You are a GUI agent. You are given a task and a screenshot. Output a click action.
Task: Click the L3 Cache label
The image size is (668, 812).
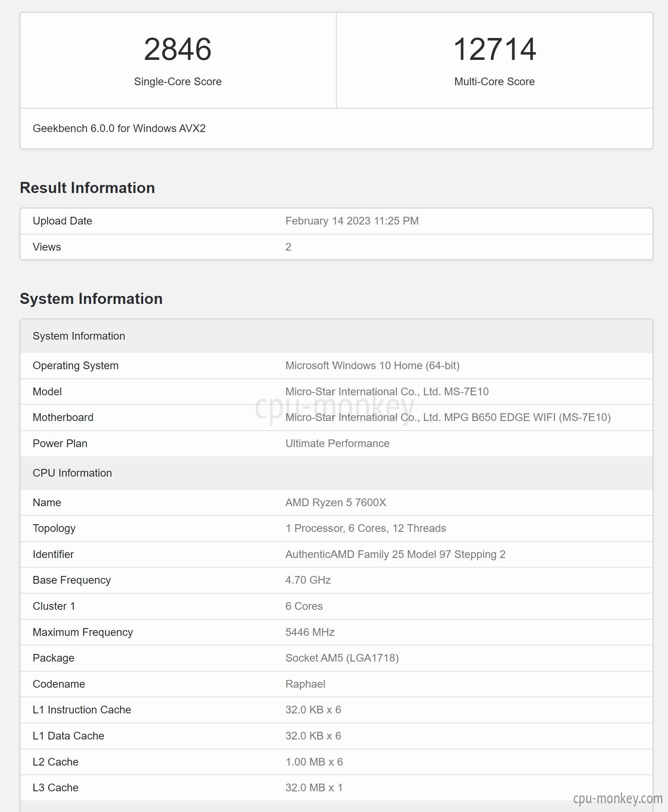tap(55, 788)
